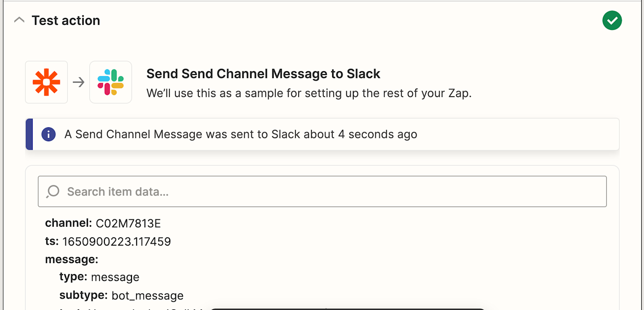644x310 pixels.
Task: Select the ts field label
Action: point(52,241)
